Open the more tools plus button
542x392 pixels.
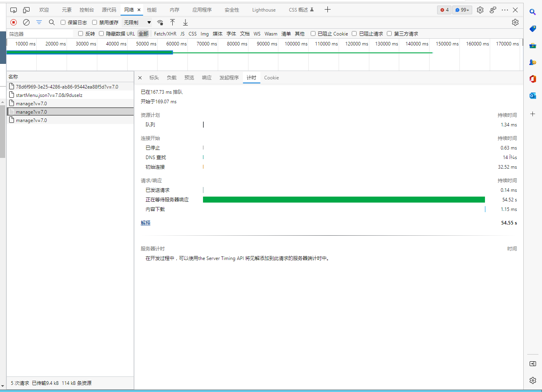point(327,10)
